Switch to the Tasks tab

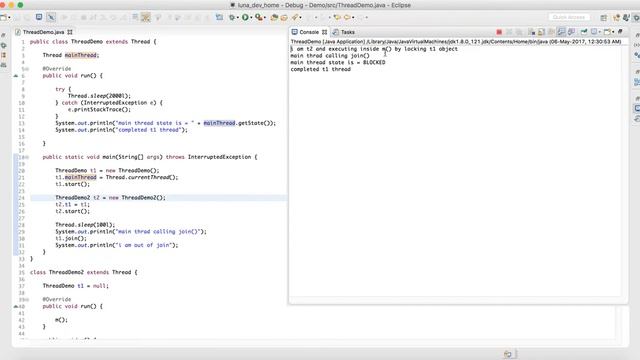[344, 32]
